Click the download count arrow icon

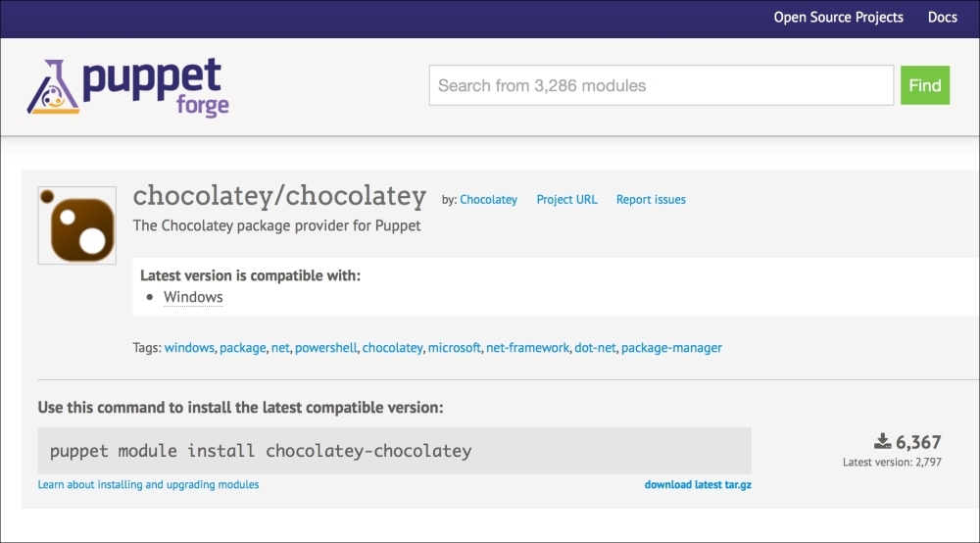click(x=882, y=441)
